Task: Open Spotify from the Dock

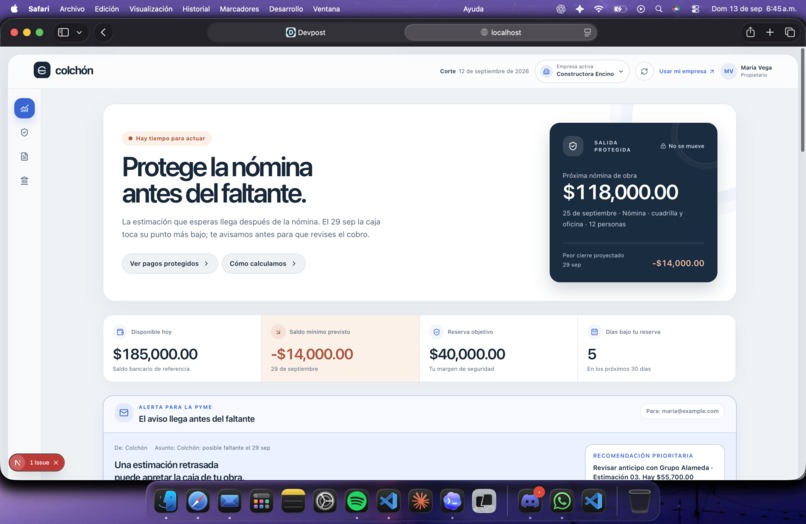Action: click(x=357, y=501)
